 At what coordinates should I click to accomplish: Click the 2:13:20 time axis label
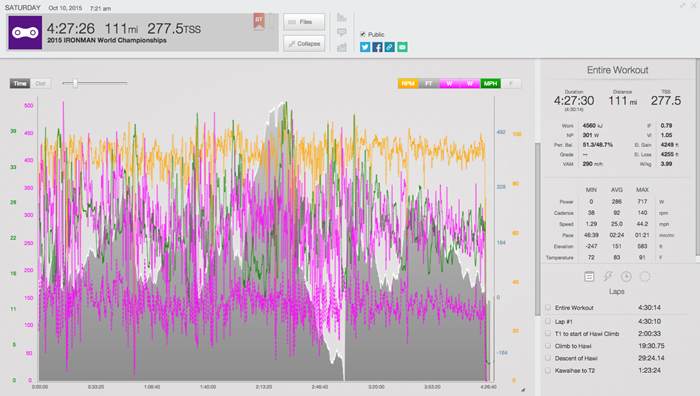coord(263,387)
